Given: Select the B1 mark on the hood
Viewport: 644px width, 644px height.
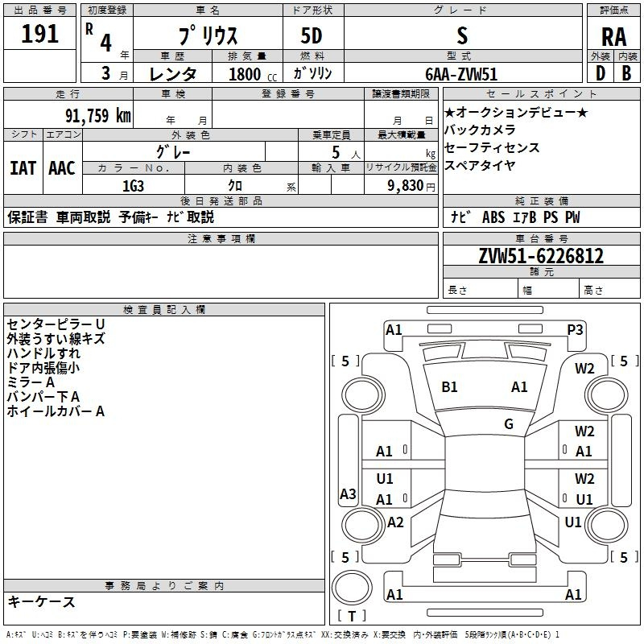Looking at the screenshot, I should click(x=449, y=387).
